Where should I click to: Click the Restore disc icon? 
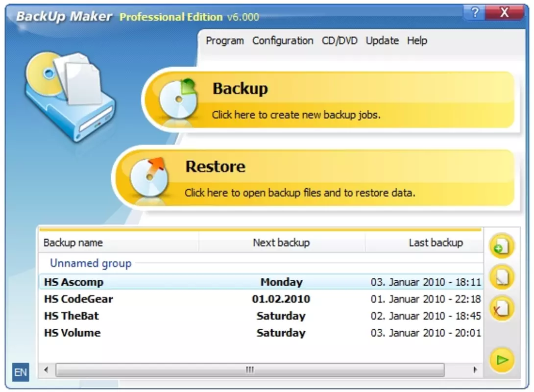[x=149, y=177]
